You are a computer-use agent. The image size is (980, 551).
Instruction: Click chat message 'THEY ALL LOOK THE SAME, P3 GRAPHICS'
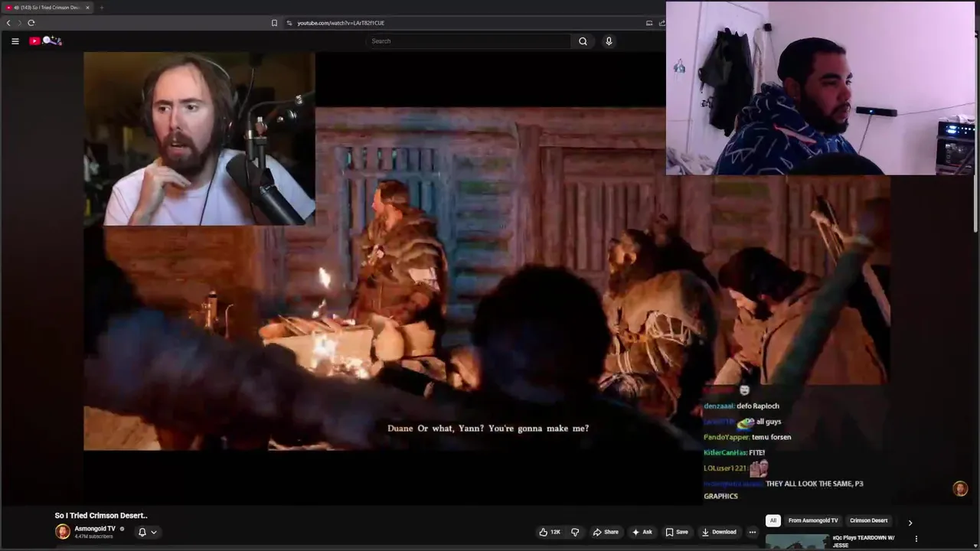783,490
